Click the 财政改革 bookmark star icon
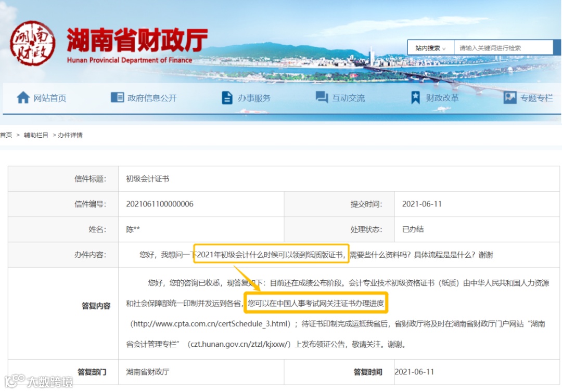The width and height of the screenshot is (562, 392). [415, 97]
